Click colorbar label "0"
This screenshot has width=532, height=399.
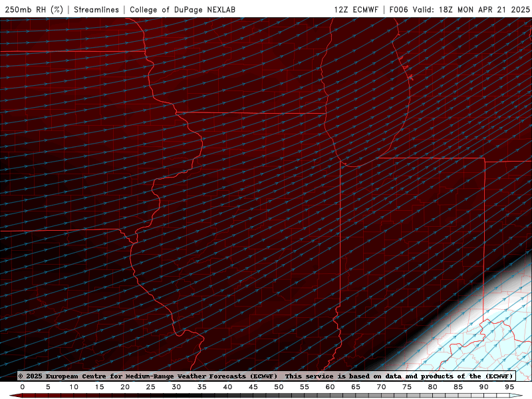(x=23, y=387)
